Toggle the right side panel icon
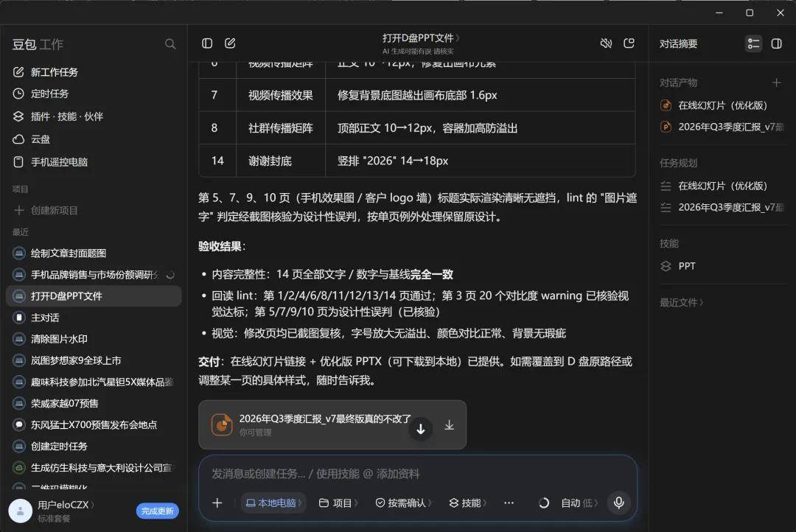Screen dimensions: 796x532 [777, 43]
